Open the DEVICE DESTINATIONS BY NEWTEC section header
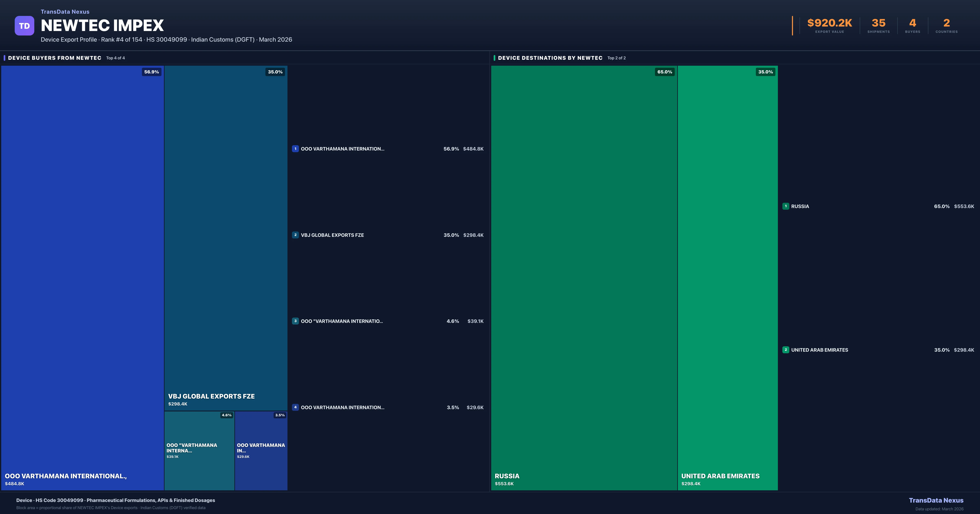The height and width of the screenshot is (514, 980). (x=550, y=58)
